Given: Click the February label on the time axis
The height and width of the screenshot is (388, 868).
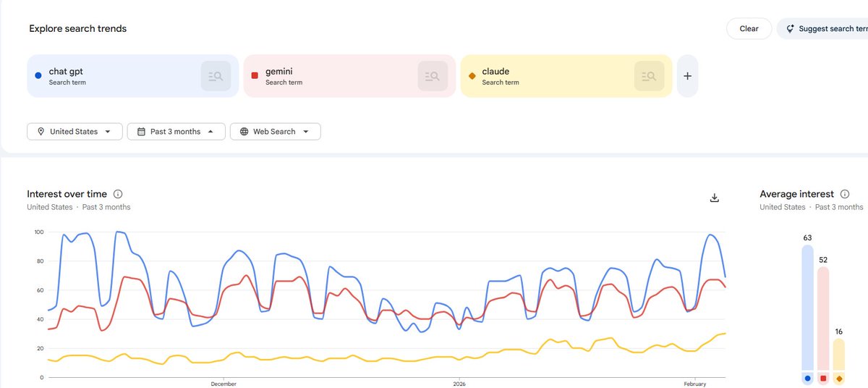Looking at the screenshot, I should click(x=694, y=384).
